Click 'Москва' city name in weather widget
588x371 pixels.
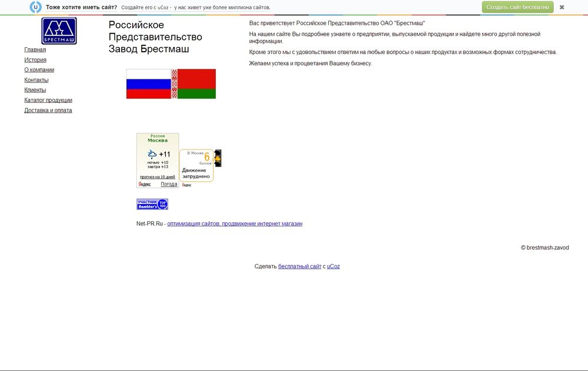158,141
